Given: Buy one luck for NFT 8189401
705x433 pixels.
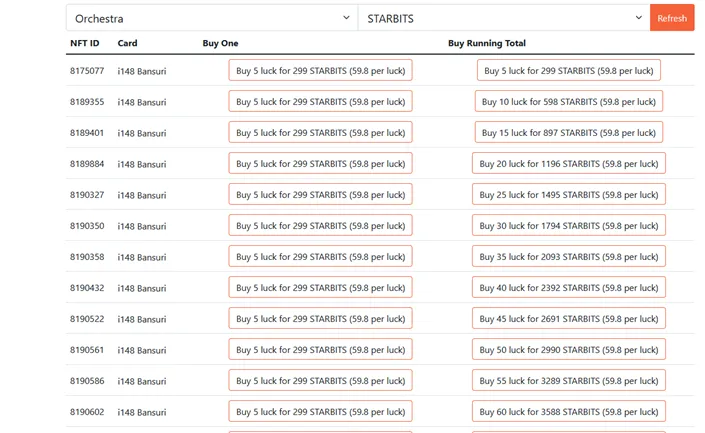Looking at the screenshot, I should [320, 132].
